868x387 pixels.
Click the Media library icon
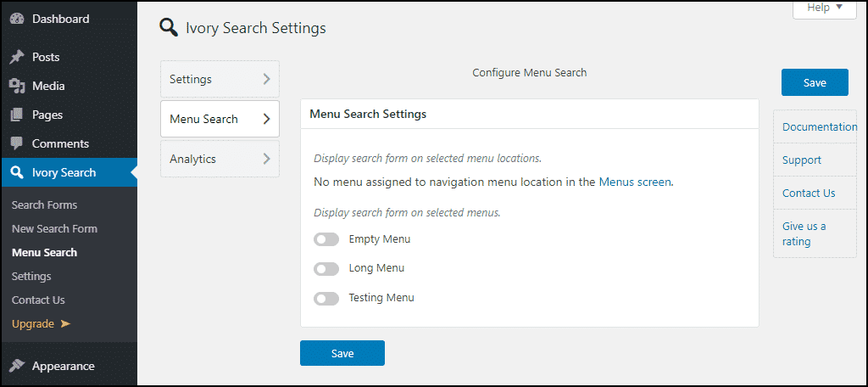17,86
